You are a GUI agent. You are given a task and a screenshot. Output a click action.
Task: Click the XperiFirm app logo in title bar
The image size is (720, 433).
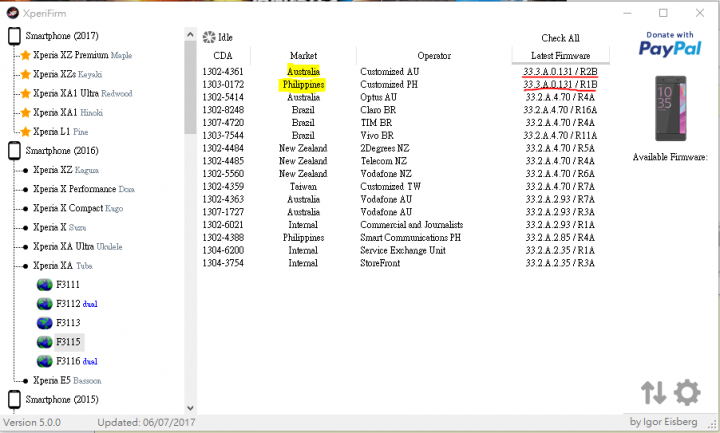click(x=13, y=13)
